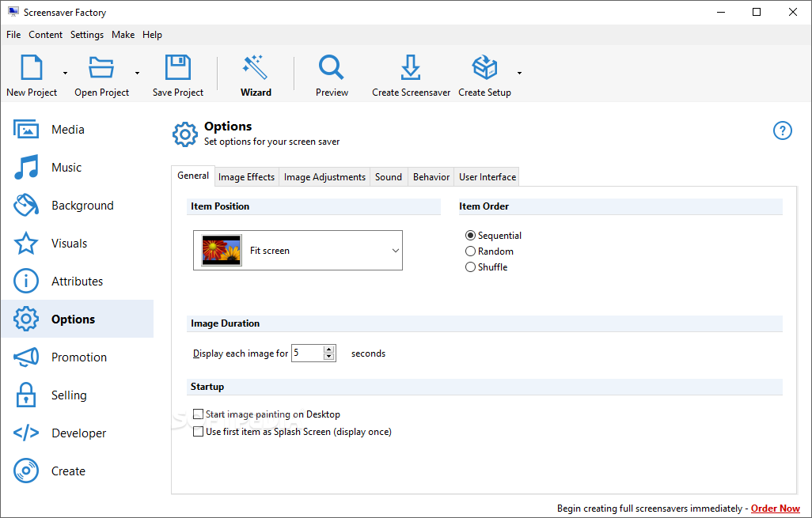812x518 pixels.
Task: Open the Music section in sidebar
Action: tap(78, 167)
